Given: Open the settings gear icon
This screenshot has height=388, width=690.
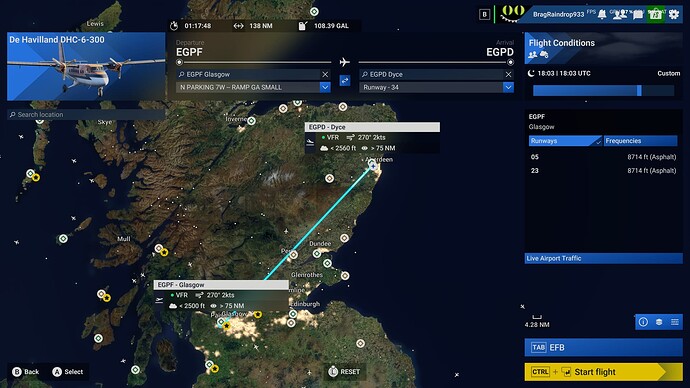Looking at the screenshot, I should (674, 14).
